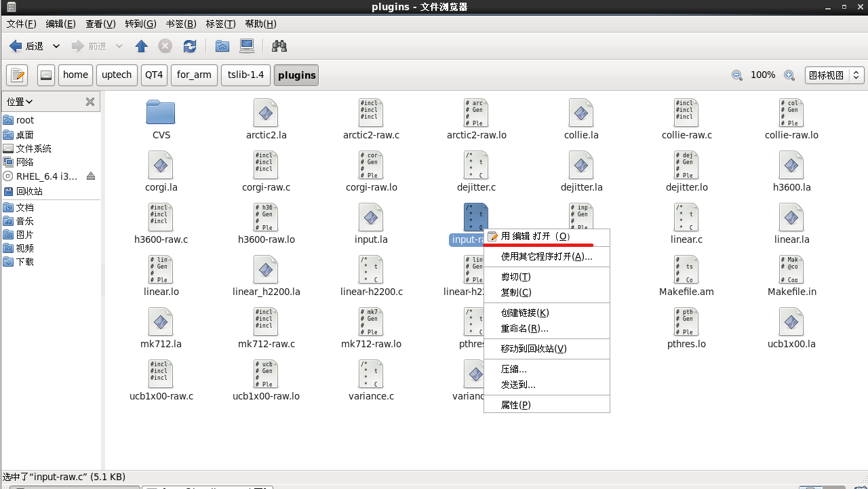This screenshot has width=868, height=489.
Task: Click the Up one folder arrow icon
Action: [x=141, y=46]
